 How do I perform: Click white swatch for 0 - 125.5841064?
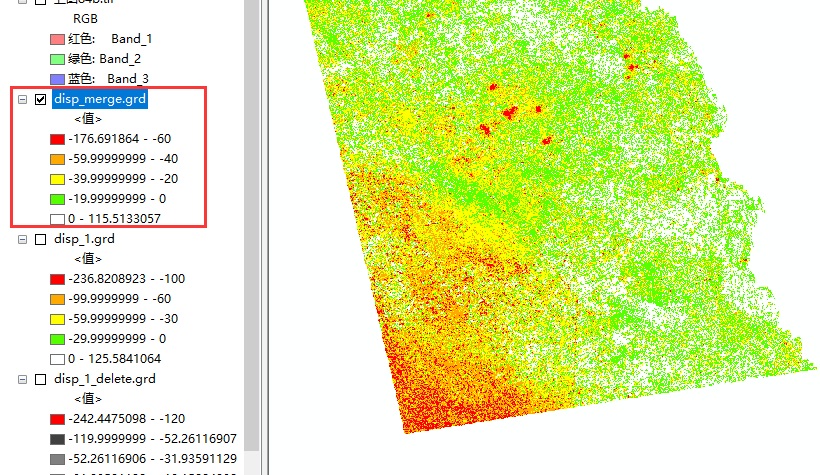click(58, 359)
